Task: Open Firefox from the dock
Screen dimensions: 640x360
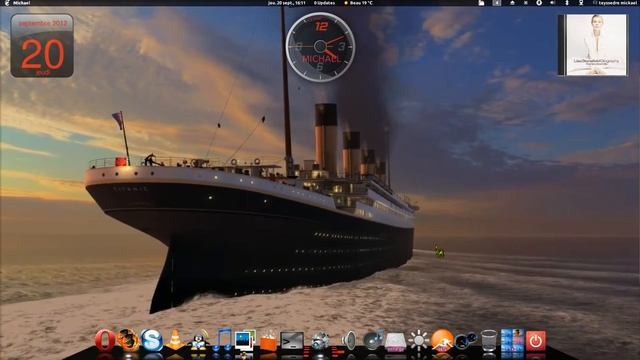Action: [x=128, y=340]
